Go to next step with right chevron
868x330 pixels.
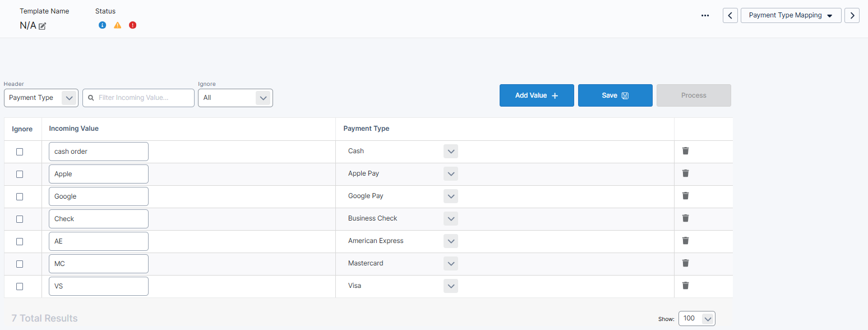click(x=852, y=16)
